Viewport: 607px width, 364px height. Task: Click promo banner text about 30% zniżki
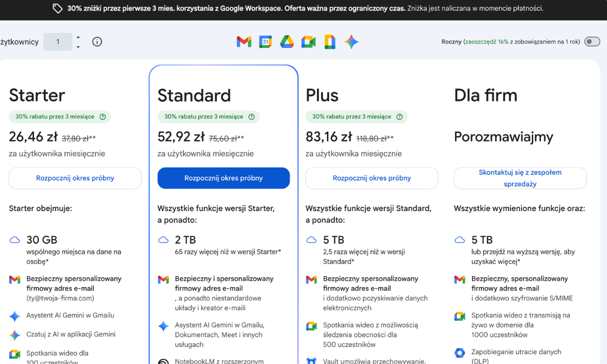(305, 8)
